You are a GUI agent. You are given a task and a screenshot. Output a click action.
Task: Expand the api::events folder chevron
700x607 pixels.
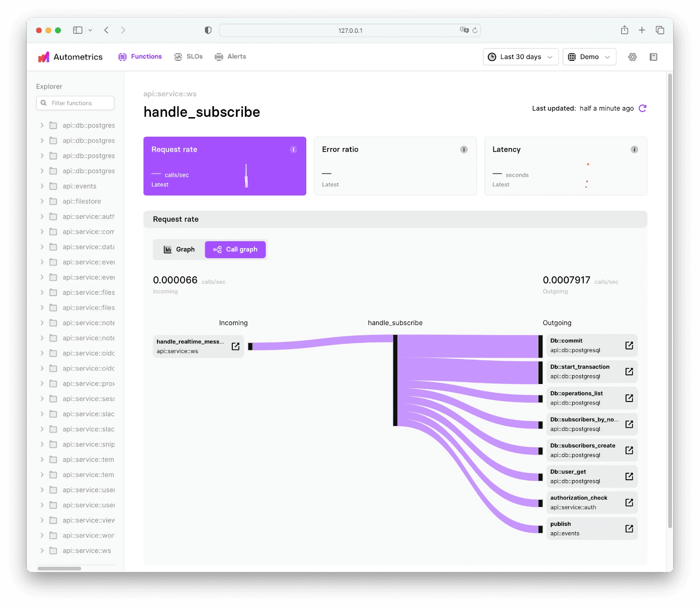[x=42, y=186]
